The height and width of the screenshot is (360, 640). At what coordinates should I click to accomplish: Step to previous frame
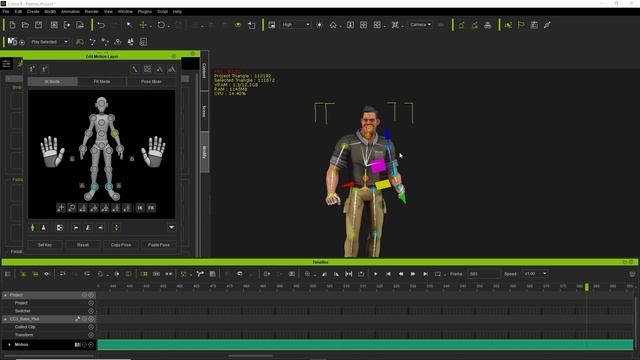point(401,274)
